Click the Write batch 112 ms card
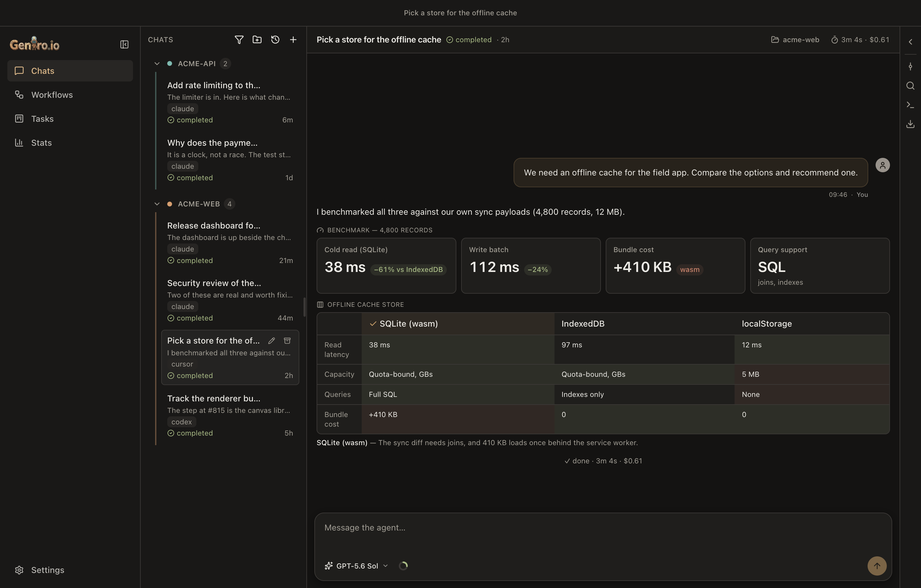921x588 pixels. tap(531, 266)
